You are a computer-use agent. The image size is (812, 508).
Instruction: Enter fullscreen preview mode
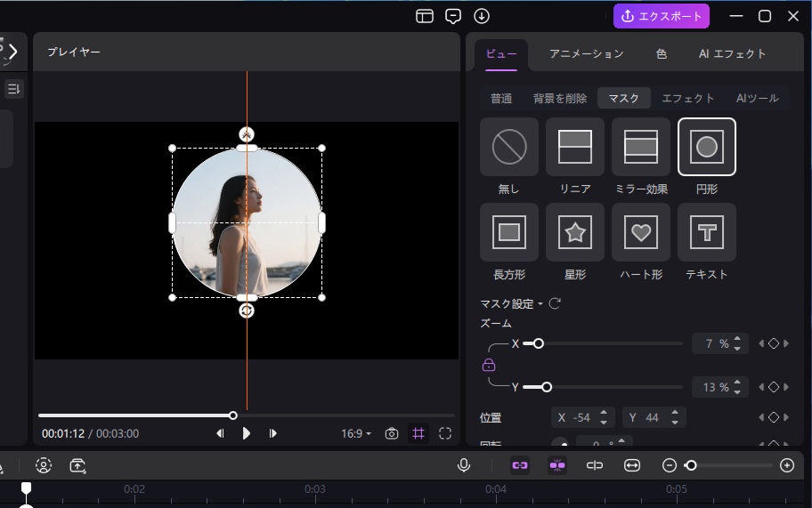[x=445, y=433]
